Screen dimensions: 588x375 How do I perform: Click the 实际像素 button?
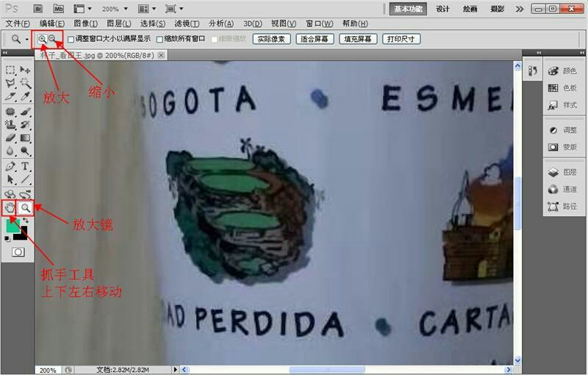click(271, 39)
